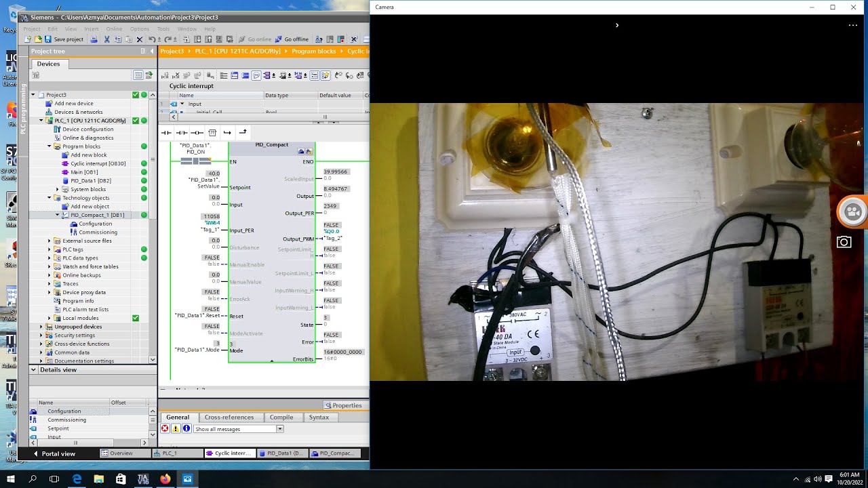Click the Open project icon
The height and width of the screenshot is (488, 868).
click(x=38, y=39)
